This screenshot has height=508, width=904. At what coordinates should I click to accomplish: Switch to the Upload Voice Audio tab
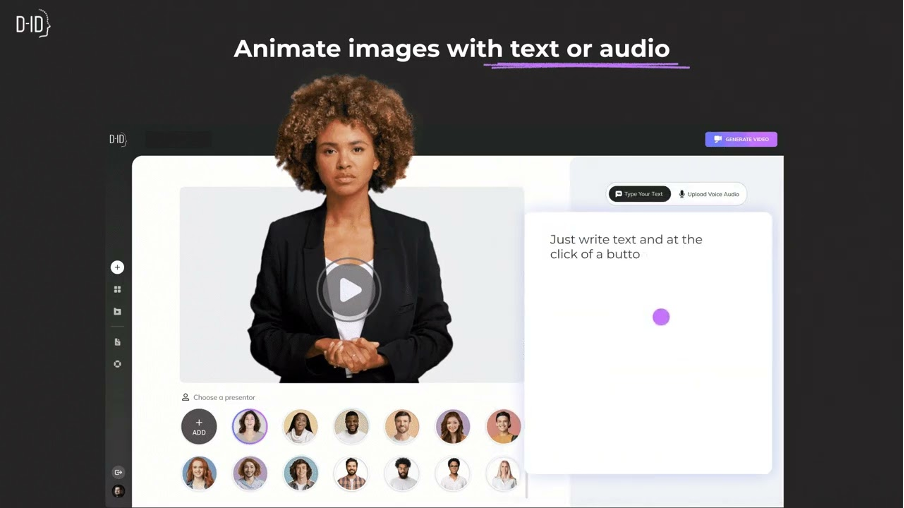(709, 194)
